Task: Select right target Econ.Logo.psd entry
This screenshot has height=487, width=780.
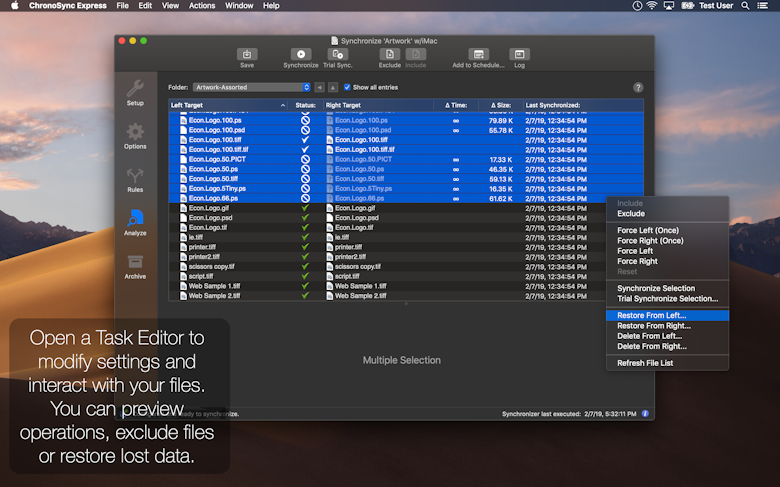Action: (x=357, y=218)
